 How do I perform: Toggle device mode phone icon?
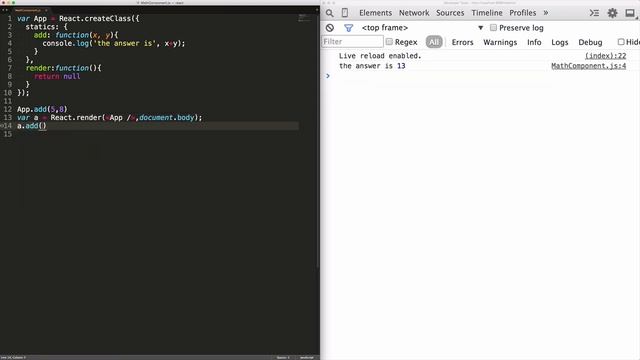(x=345, y=13)
